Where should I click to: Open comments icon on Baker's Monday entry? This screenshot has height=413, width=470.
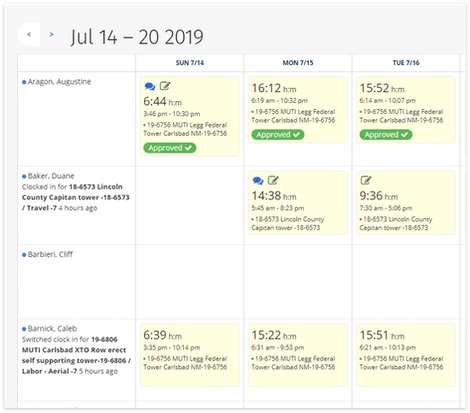pos(258,181)
